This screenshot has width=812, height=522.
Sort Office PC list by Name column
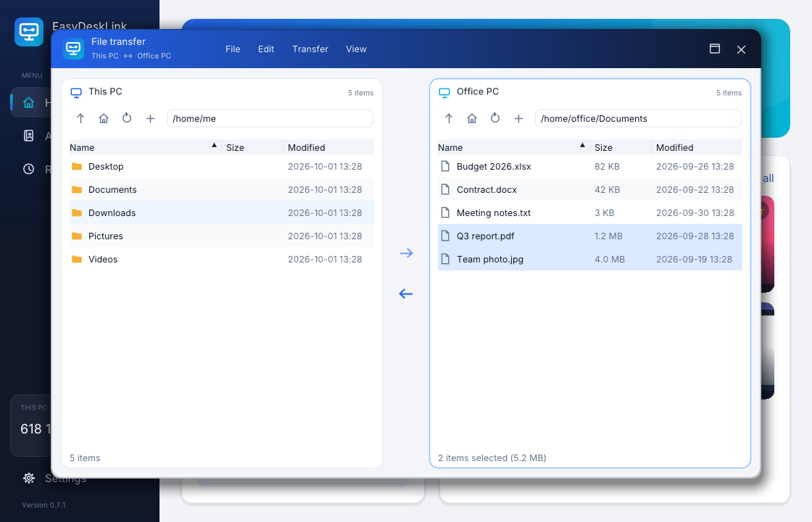(x=513, y=148)
